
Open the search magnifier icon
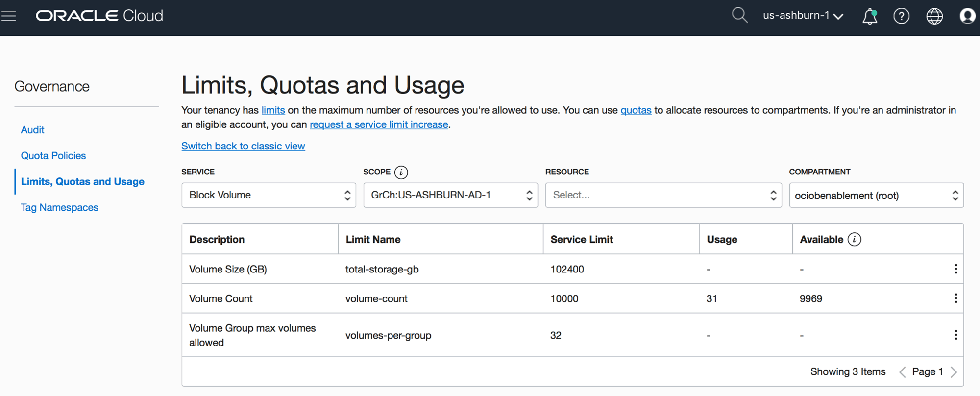(739, 16)
